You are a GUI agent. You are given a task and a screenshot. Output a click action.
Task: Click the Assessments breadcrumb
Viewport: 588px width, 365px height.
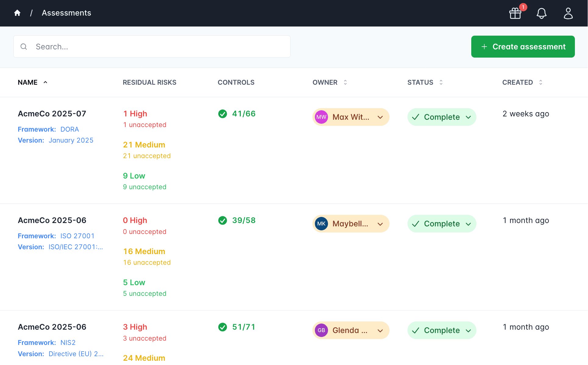pyautogui.click(x=66, y=13)
